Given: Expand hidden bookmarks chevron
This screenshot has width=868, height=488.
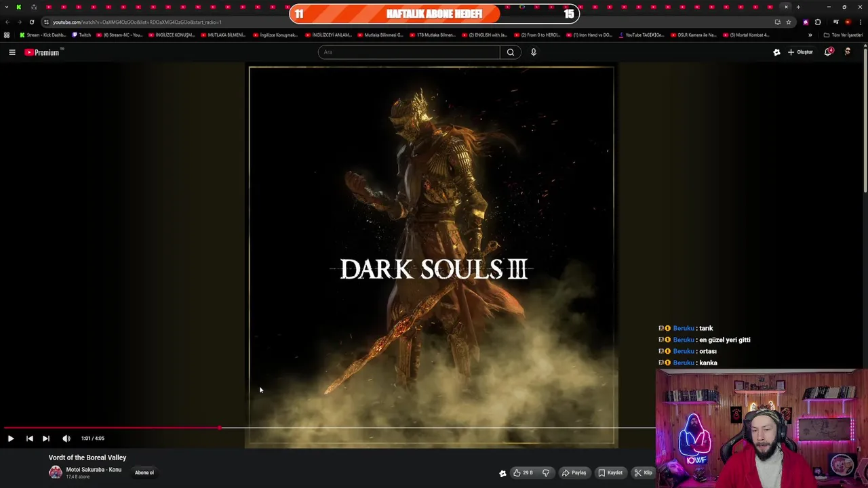Looking at the screenshot, I should [810, 35].
